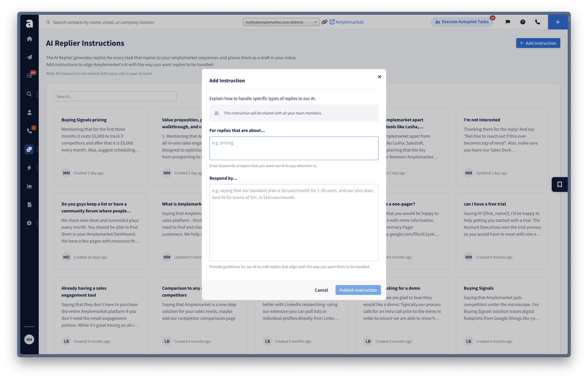
Task: Open the Already having a sales engagement tool card
Action: tap(100, 315)
